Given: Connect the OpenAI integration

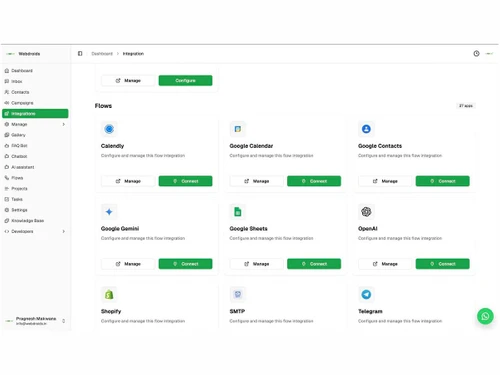Looking at the screenshot, I should (x=442, y=264).
